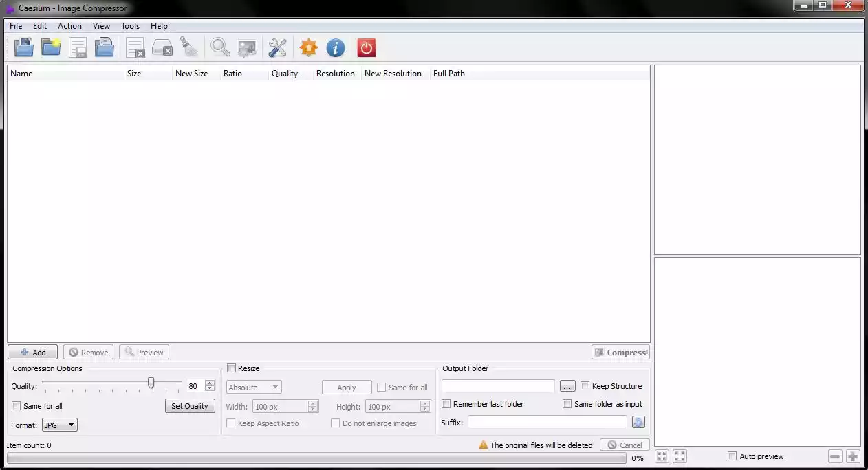Click the magnifier Preview toolbar icon
The height and width of the screenshot is (470, 868).
click(220, 47)
